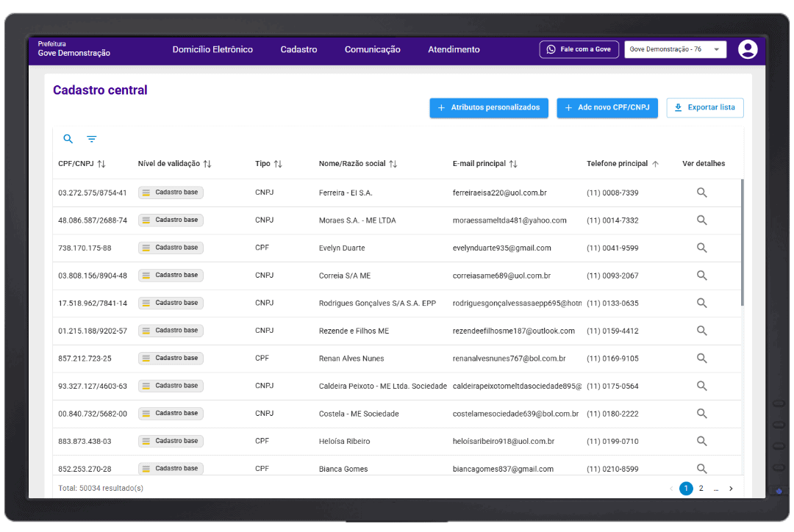This screenshot has height=532, width=794.
Task: Open Domicílio Eletrônico menu
Action: point(212,50)
